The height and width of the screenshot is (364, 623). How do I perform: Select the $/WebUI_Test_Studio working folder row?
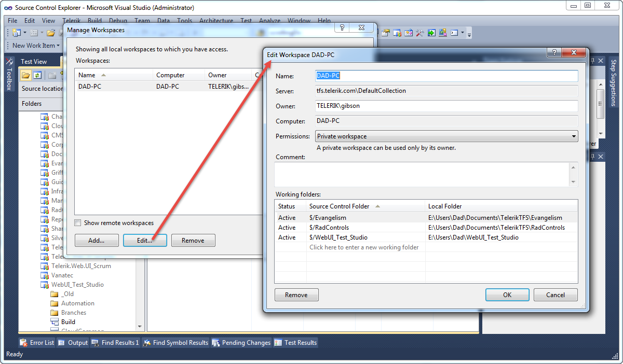pyautogui.click(x=426, y=237)
